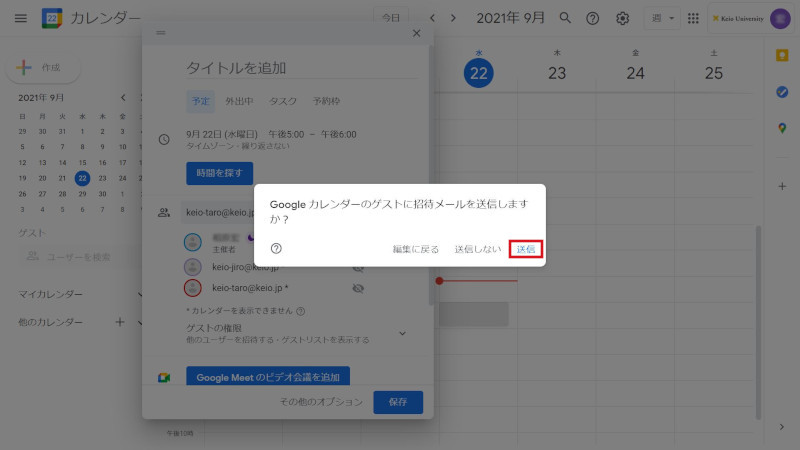Screen dimensions: 800x450
Task: Open the settings gear icon
Action: click(622, 18)
